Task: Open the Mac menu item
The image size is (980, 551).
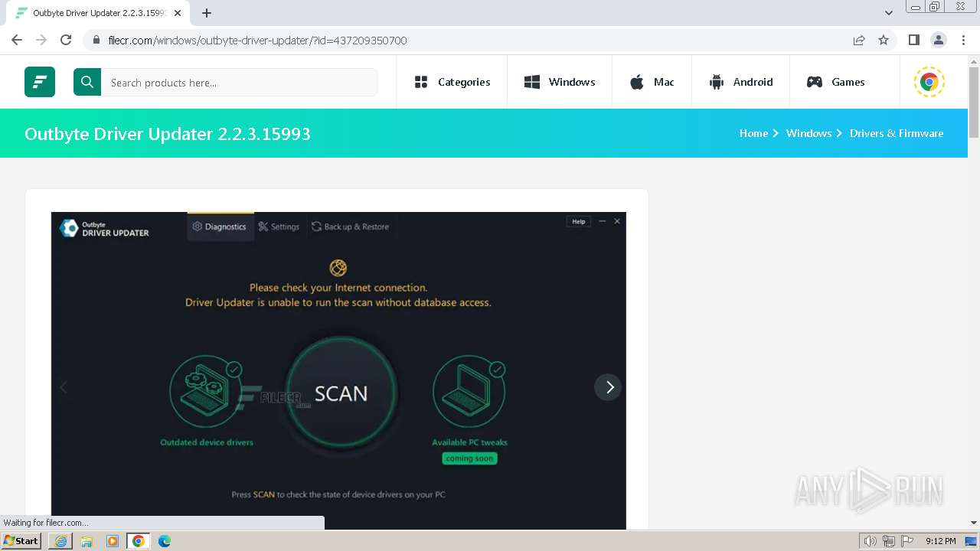Action: (652, 82)
